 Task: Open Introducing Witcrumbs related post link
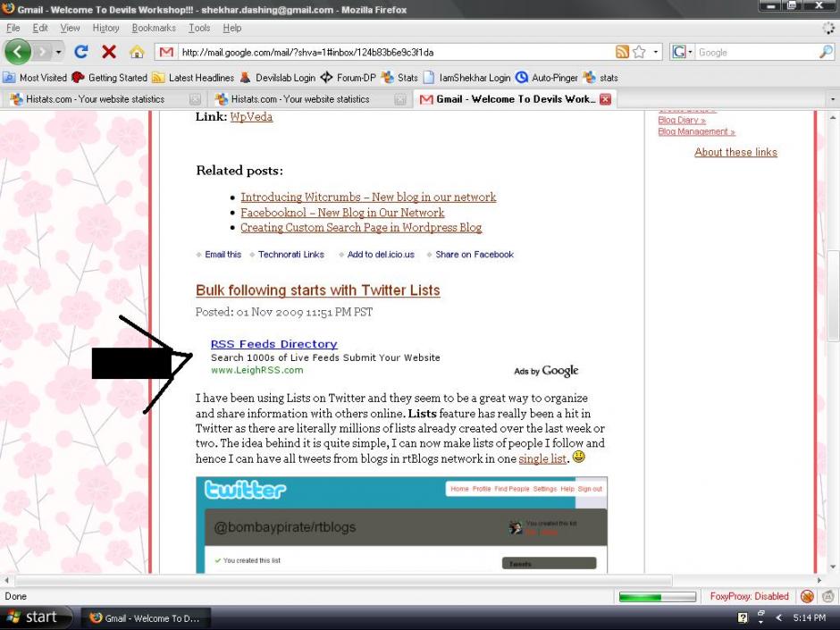point(368,197)
